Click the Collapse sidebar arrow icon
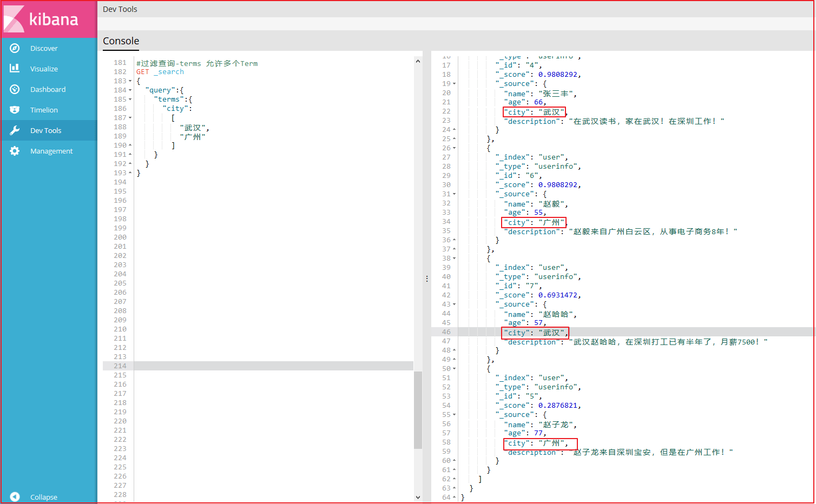Screen dimensions: 816x504 pos(15,497)
